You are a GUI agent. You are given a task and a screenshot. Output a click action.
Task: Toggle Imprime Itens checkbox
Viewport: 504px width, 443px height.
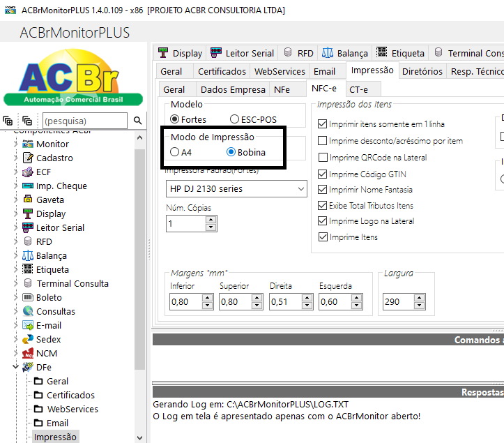pyautogui.click(x=322, y=237)
